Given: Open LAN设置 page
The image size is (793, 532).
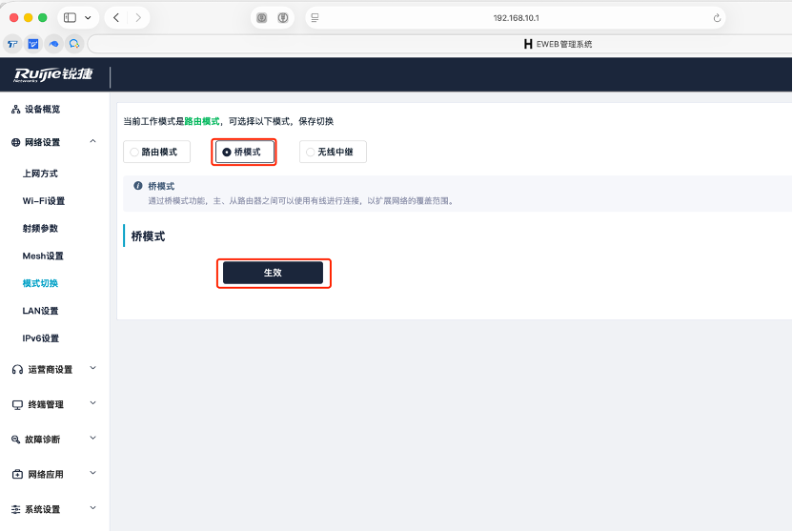Looking at the screenshot, I should pyautogui.click(x=40, y=311).
